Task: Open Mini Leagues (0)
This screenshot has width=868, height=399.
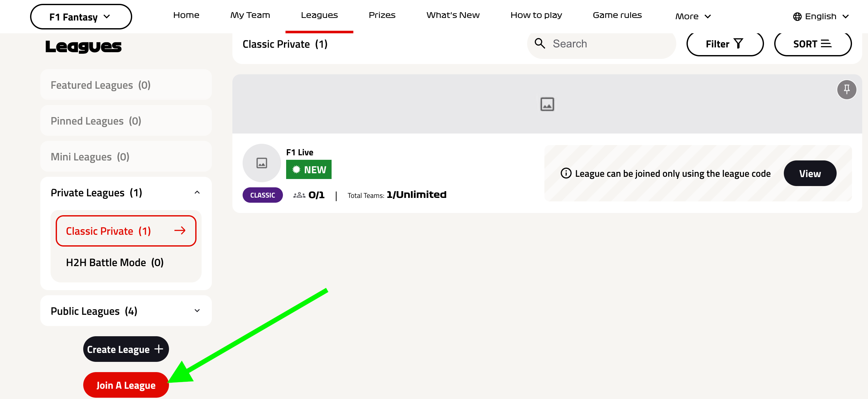Action: (x=126, y=156)
